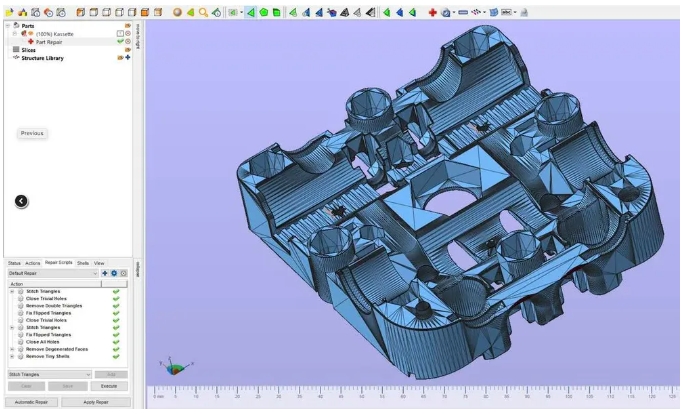Click folder icon on the Slices row
The width and height of the screenshot is (683, 414).
pyautogui.click(x=128, y=49)
